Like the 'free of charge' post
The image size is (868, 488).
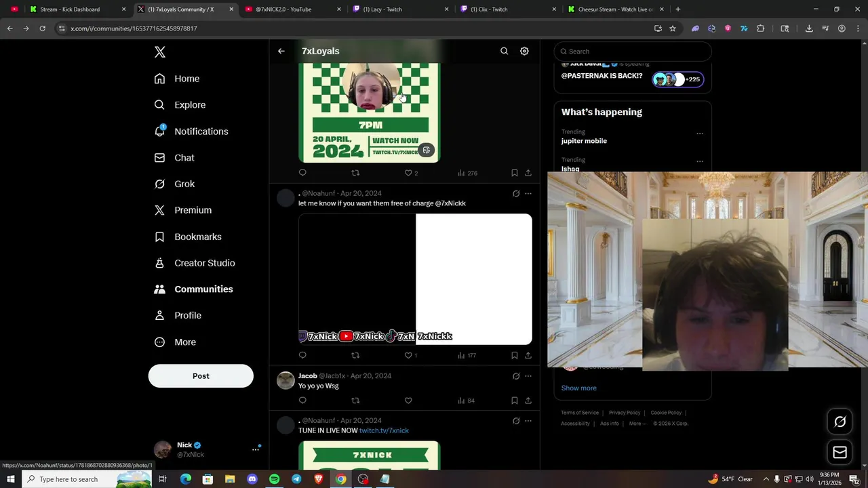pos(408,355)
